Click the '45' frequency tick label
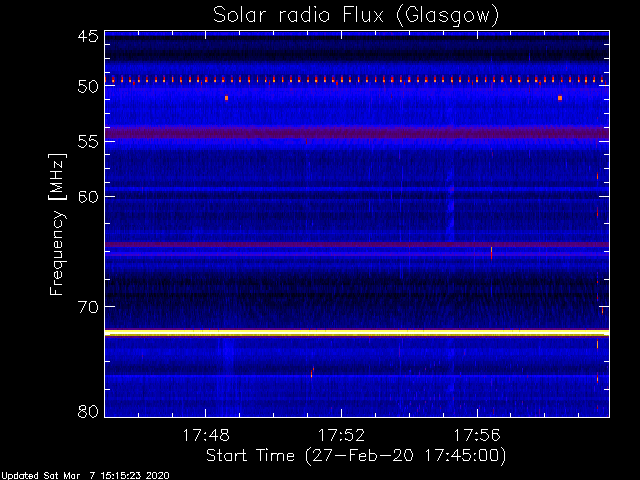 coord(88,36)
